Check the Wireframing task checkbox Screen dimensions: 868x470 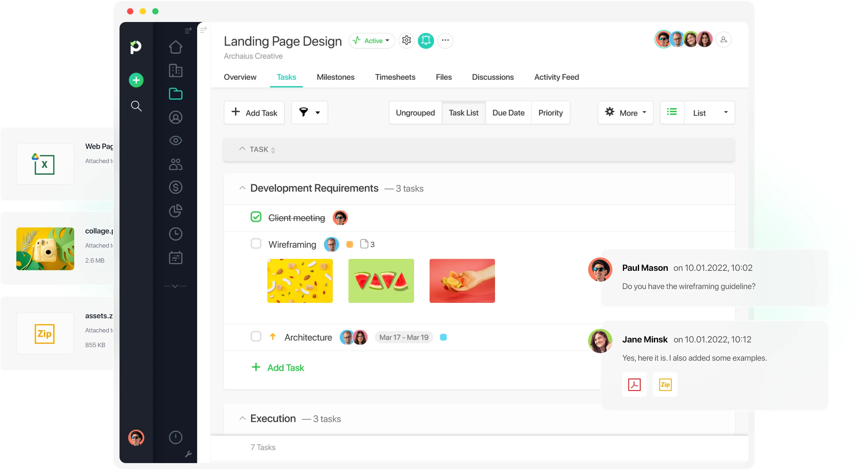[256, 243]
